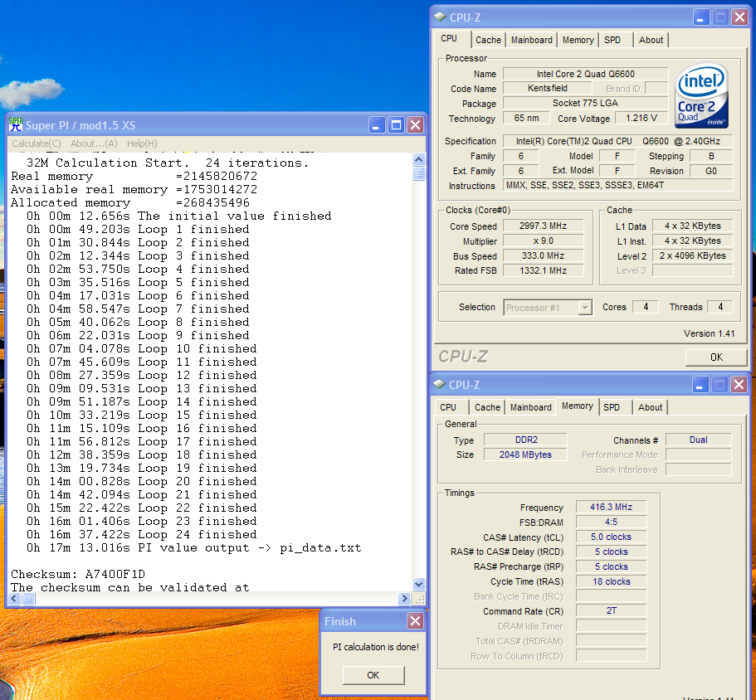This screenshot has height=700, width=756.
Task: Click the Code Name Kentsfield field
Action: (x=547, y=88)
